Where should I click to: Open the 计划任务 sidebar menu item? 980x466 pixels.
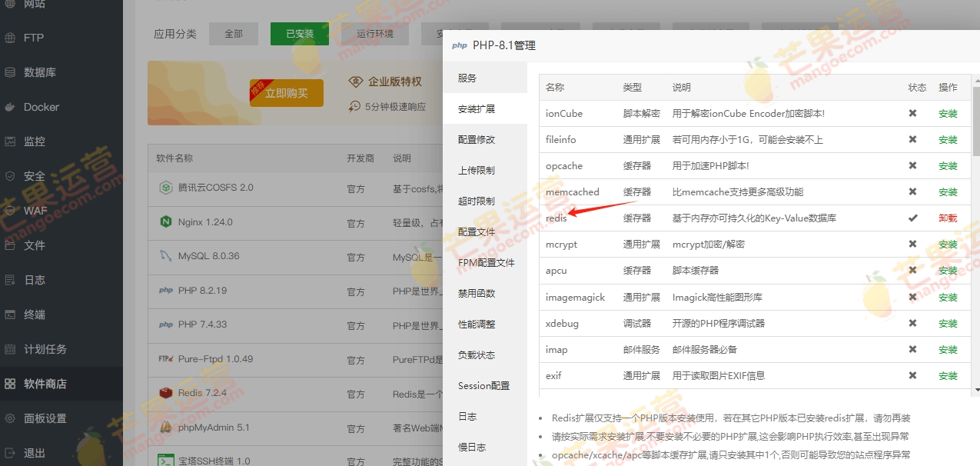point(45,349)
